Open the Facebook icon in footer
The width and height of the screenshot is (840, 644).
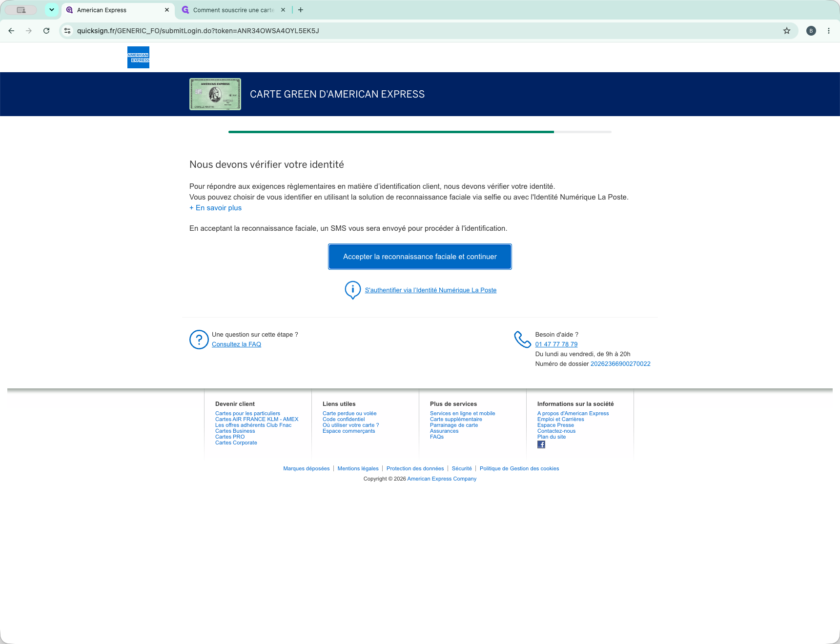coord(541,444)
